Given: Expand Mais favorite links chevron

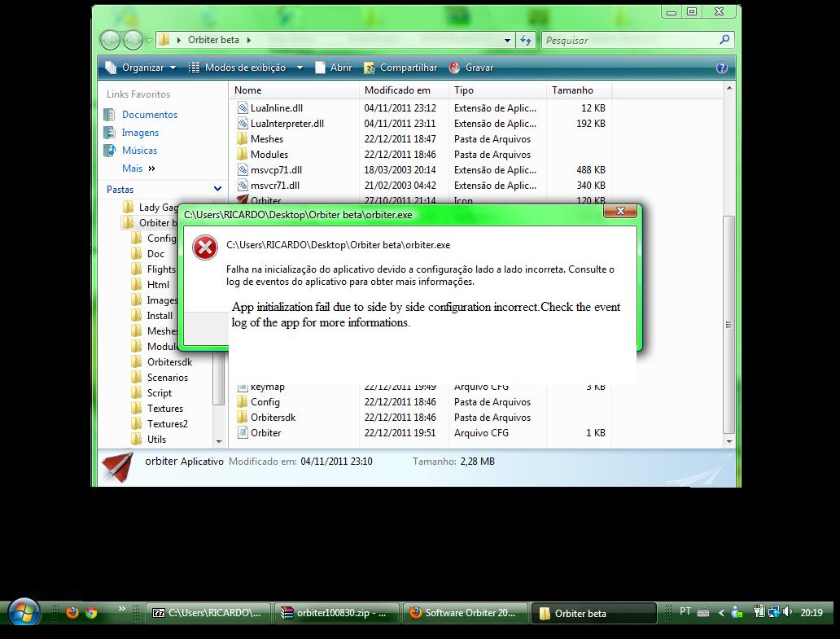Looking at the screenshot, I should point(151,169).
